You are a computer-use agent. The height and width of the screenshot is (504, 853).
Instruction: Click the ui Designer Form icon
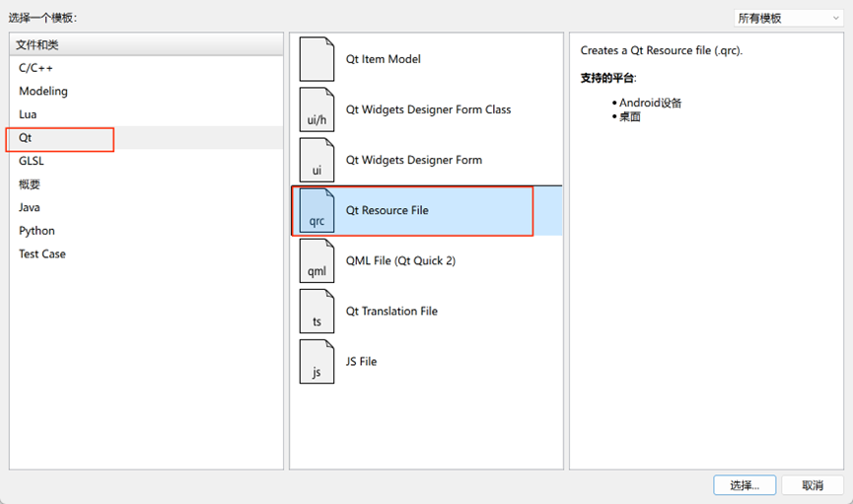pyautogui.click(x=317, y=160)
